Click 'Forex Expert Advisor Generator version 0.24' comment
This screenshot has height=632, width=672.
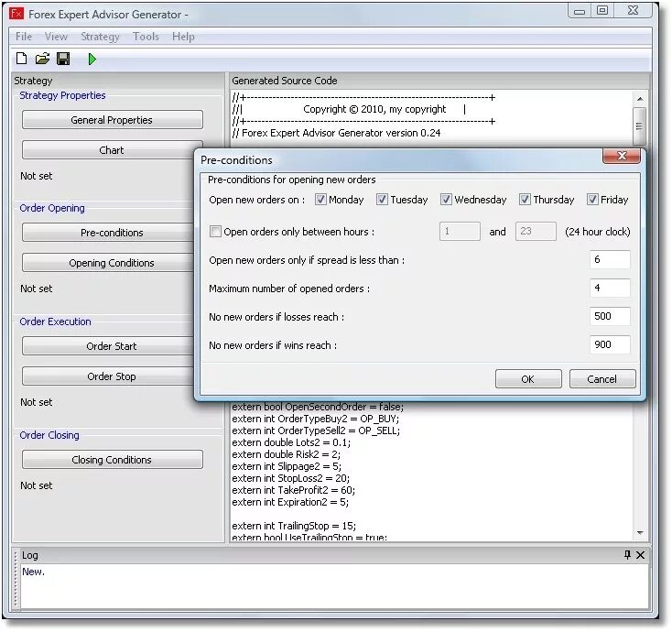[x=336, y=133]
